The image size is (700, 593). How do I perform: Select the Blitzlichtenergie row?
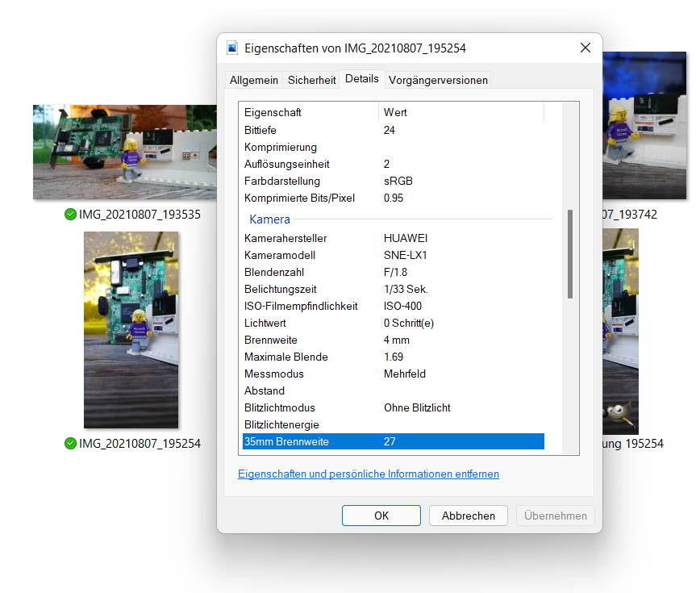point(394,424)
